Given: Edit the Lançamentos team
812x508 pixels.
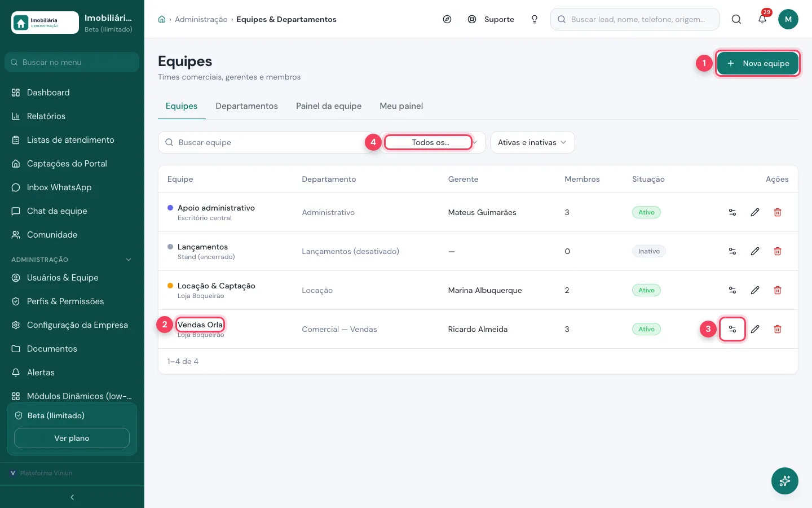Looking at the screenshot, I should (755, 251).
